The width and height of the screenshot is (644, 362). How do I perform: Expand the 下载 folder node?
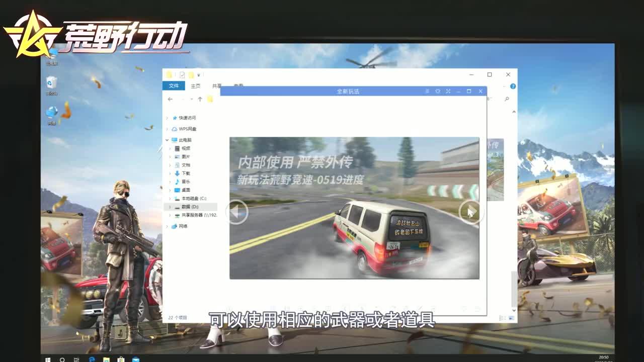[170, 173]
